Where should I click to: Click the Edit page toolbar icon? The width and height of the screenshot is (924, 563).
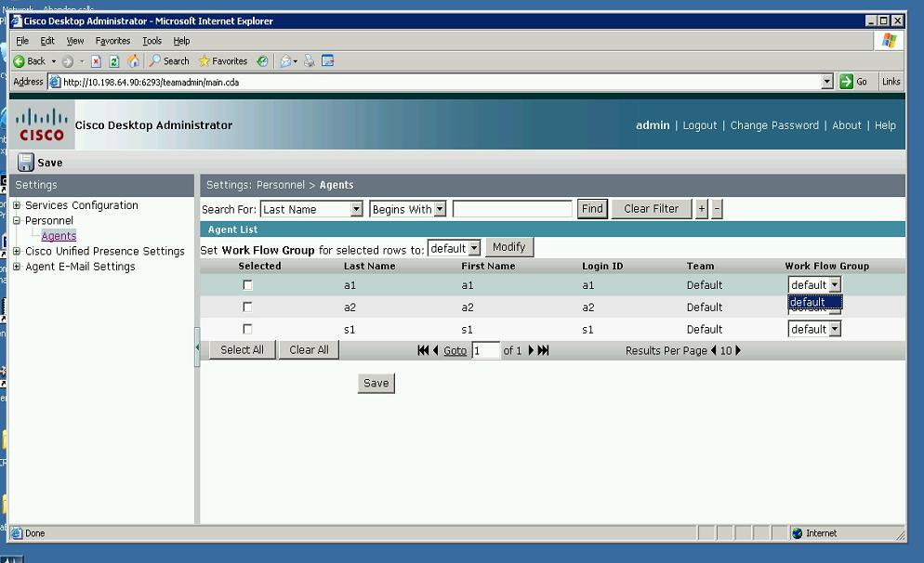pos(327,60)
